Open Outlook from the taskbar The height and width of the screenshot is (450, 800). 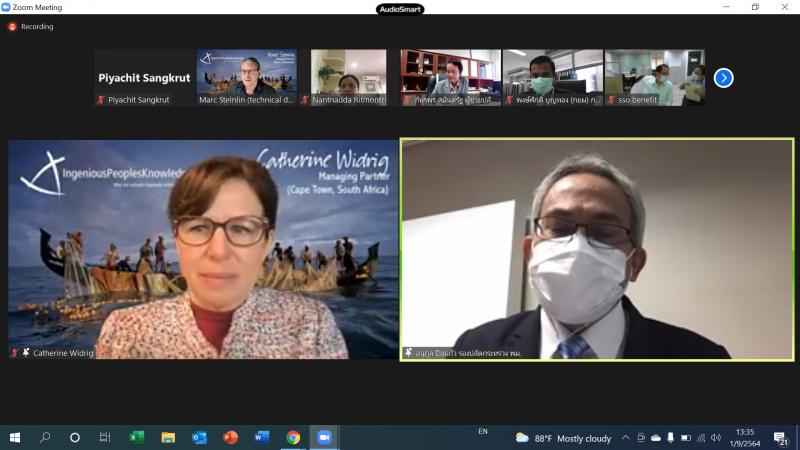pos(199,437)
